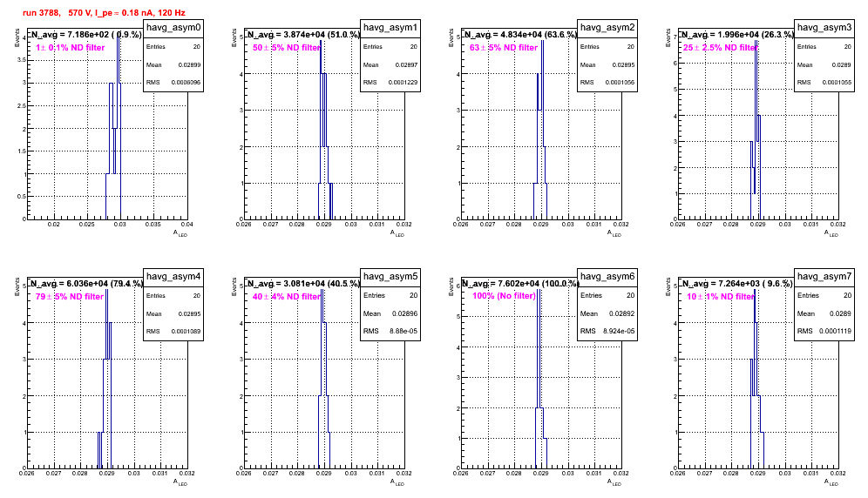Click the Mean row in havg_asym7 box
The width and height of the screenshot is (868, 498).
pyautogui.click(x=824, y=313)
